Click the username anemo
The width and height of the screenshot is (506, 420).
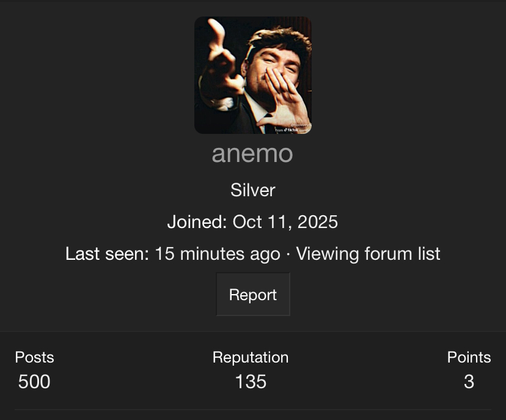click(252, 153)
